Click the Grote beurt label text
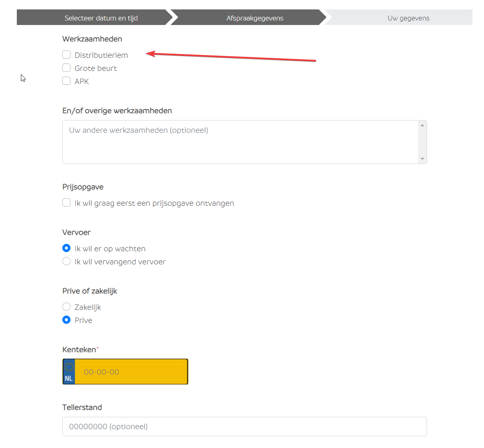 pos(95,68)
